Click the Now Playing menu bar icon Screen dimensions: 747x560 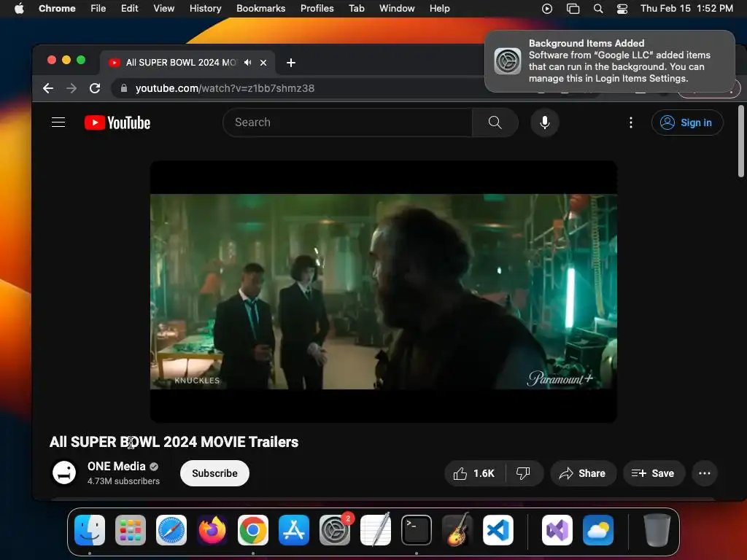click(x=547, y=8)
